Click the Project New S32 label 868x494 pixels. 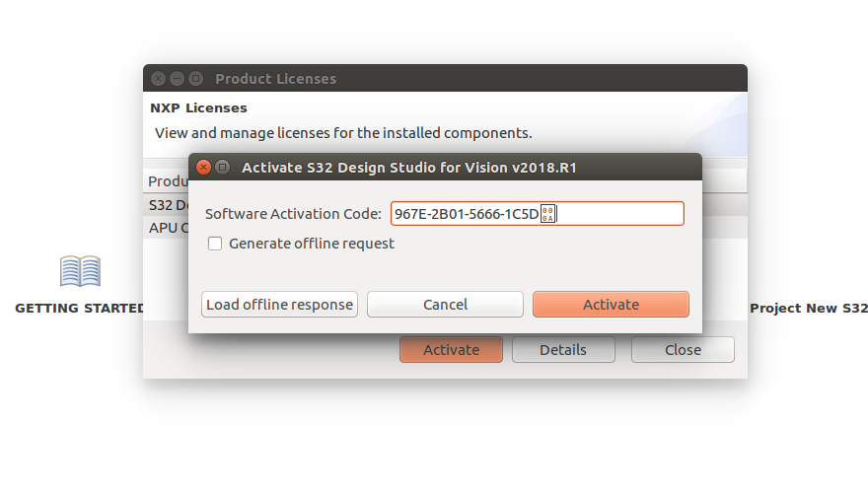pos(808,308)
